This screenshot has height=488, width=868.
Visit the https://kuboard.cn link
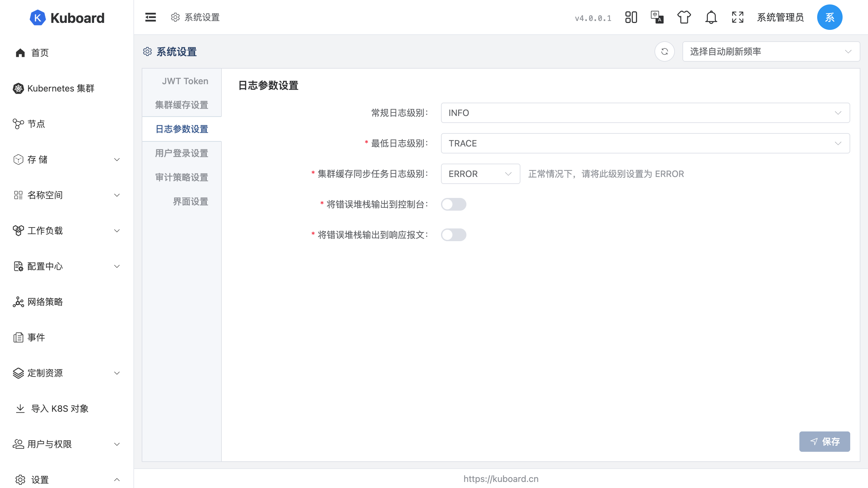click(x=500, y=478)
